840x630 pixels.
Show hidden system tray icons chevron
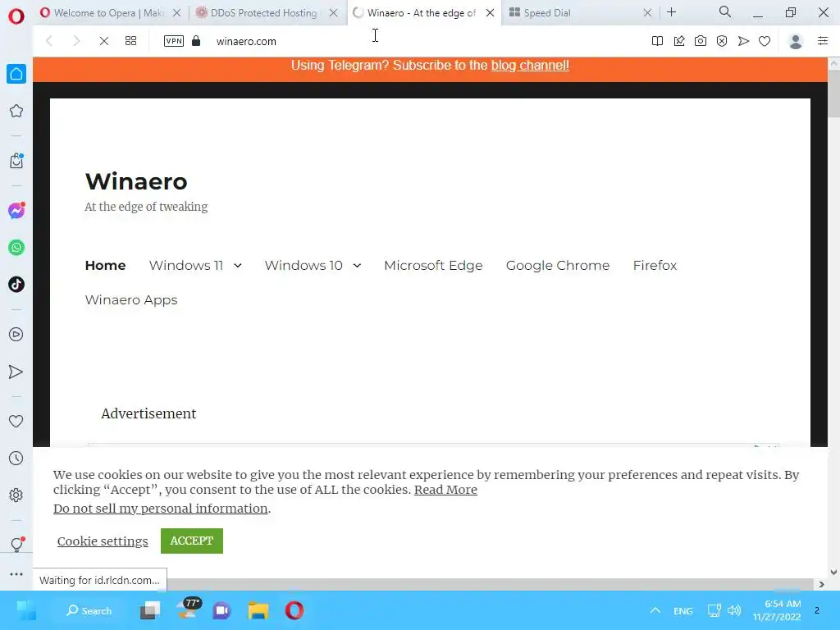655,610
